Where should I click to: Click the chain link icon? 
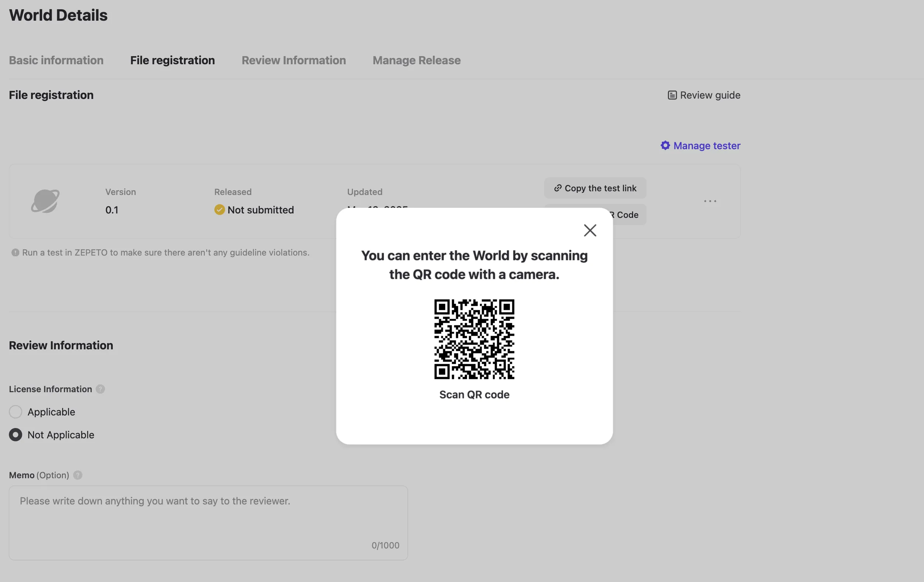click(x=558, y=188)
